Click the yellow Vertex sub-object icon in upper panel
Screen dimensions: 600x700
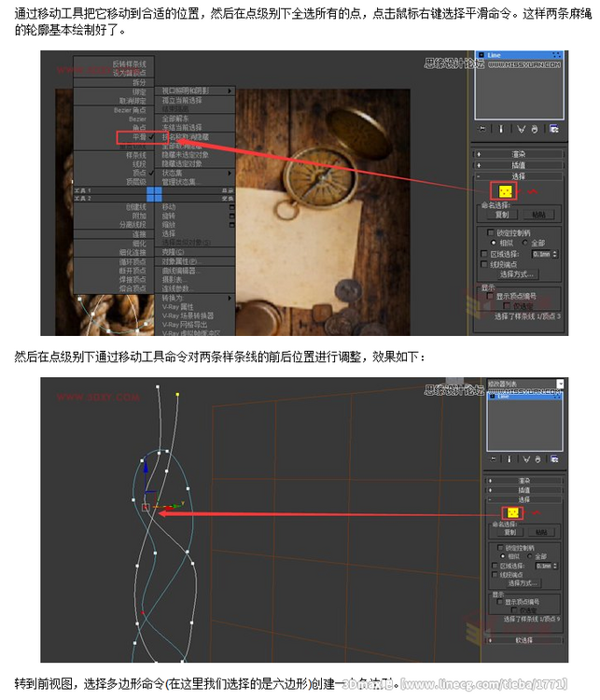(505, 190)
